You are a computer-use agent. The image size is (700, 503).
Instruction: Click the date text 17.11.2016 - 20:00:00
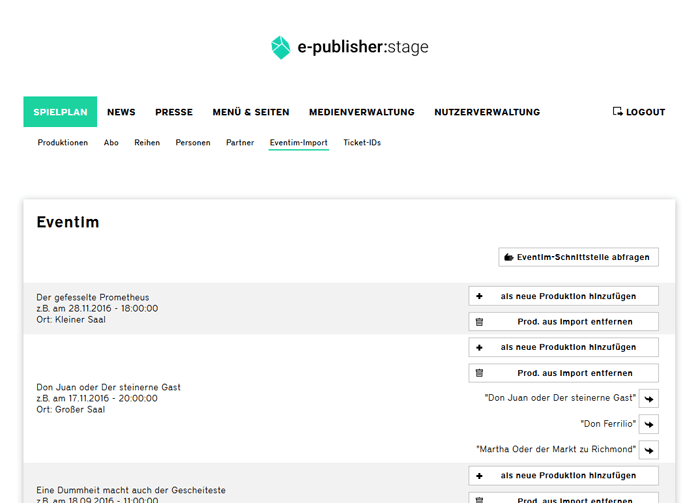113,398
